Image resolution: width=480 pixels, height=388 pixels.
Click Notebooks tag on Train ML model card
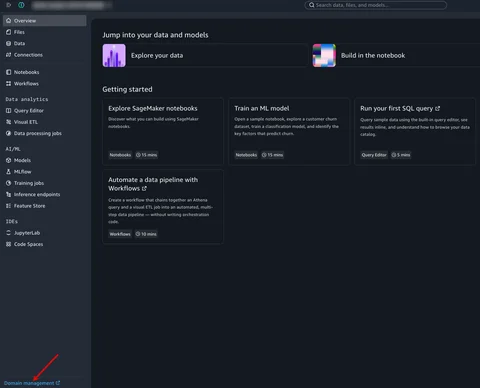pos(246,155)
